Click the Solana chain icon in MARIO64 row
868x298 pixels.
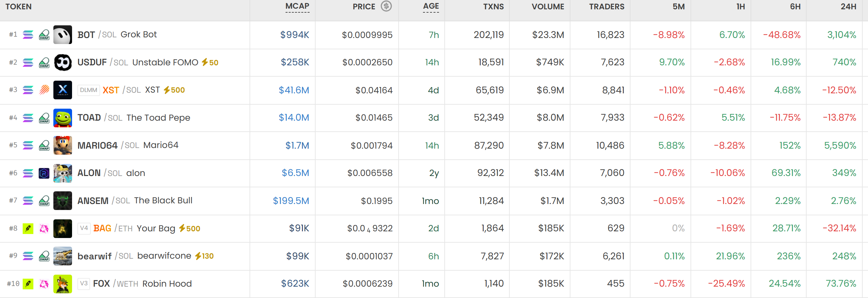28,145
